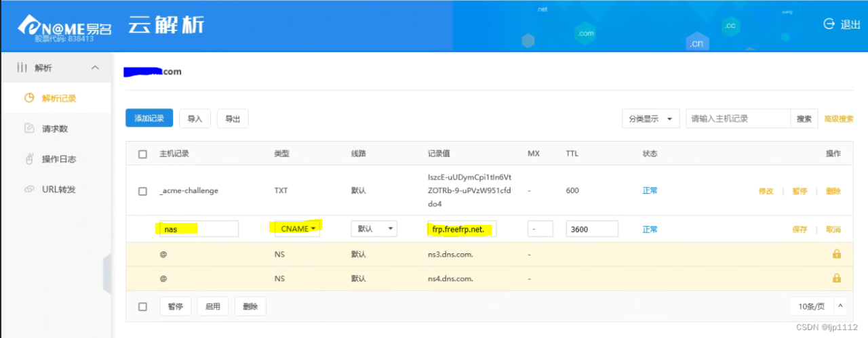This screenshot has height=338, width=868.
Task: Open the 默认 line dropdown
Action: (x=374, y=229)
